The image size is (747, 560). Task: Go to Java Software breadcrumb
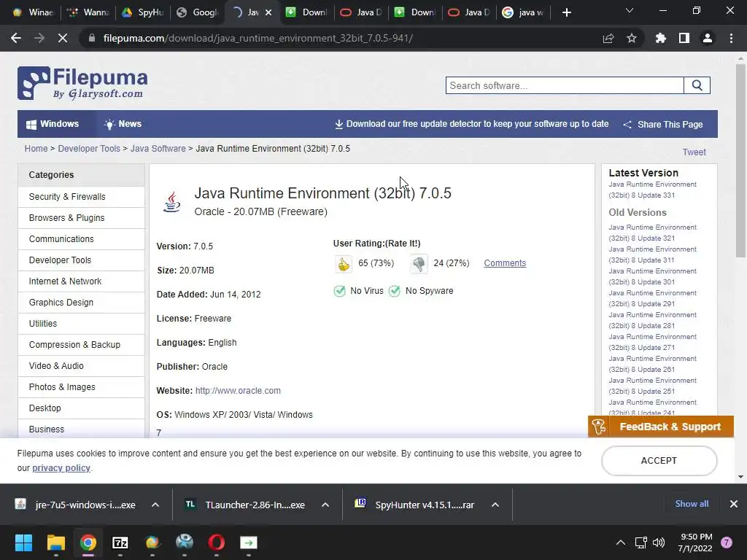click(x=158, y=149)
